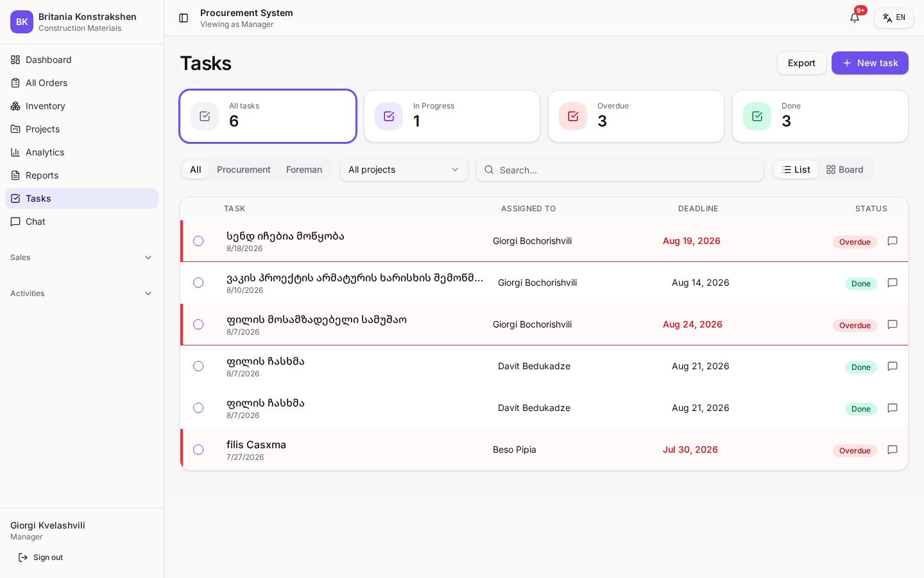This screenshot has height=578, width=924.
Task: Open the ფილის მოსამზადებელი სამუშაო task
Action: [x=316, y=319]
